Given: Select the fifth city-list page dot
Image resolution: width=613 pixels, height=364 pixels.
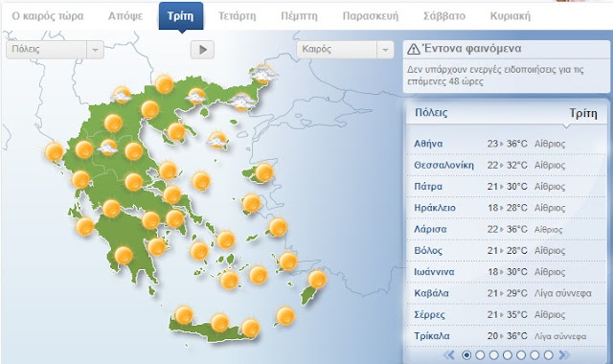Looking at the screenshot, I should coord(521,355).
